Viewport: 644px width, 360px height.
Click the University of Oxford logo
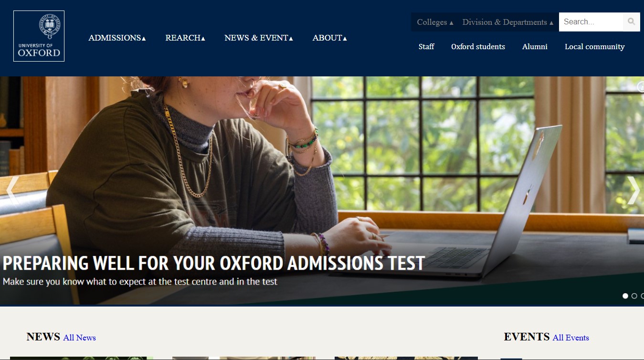(x=39, y=36)
